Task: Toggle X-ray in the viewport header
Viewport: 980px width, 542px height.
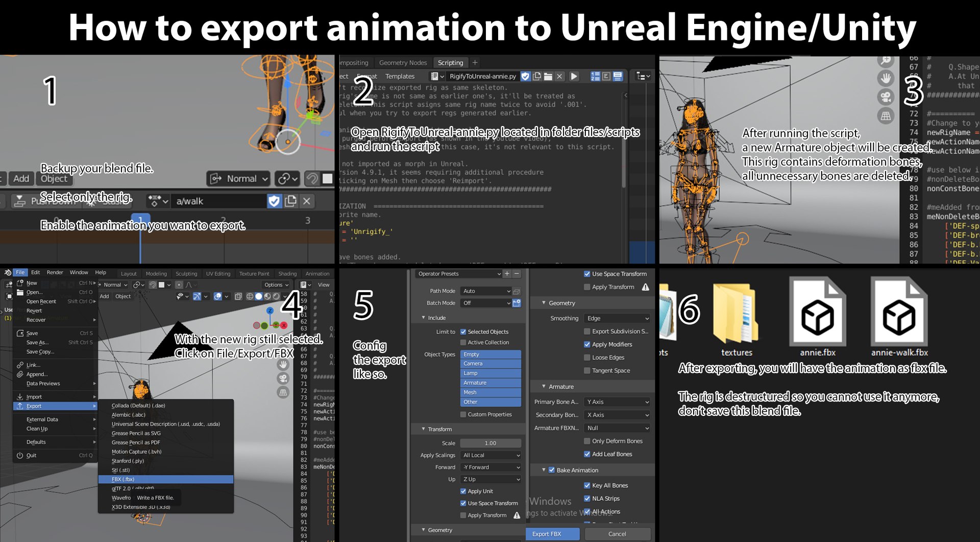Action: [238, 296]
